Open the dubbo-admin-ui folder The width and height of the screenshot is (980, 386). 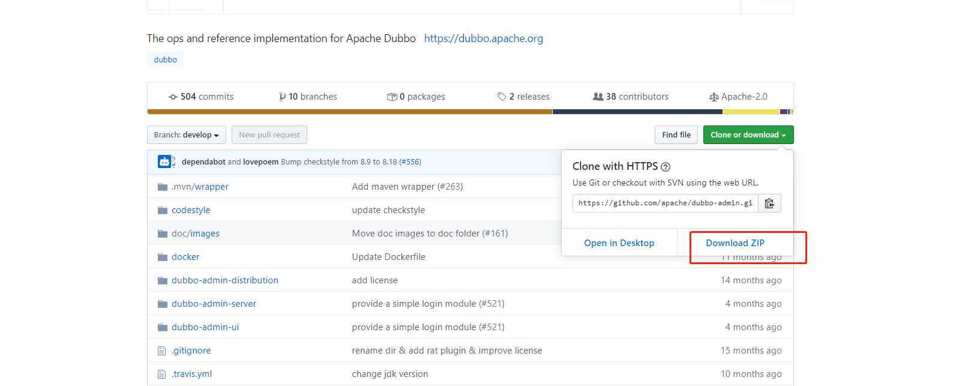[205, 327]
